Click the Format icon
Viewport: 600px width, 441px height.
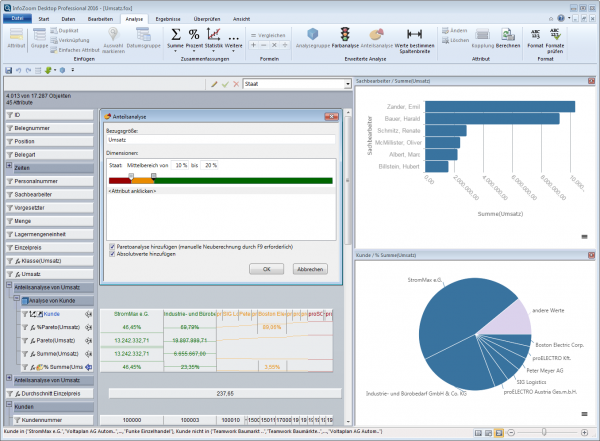click(x=535, y=34)
